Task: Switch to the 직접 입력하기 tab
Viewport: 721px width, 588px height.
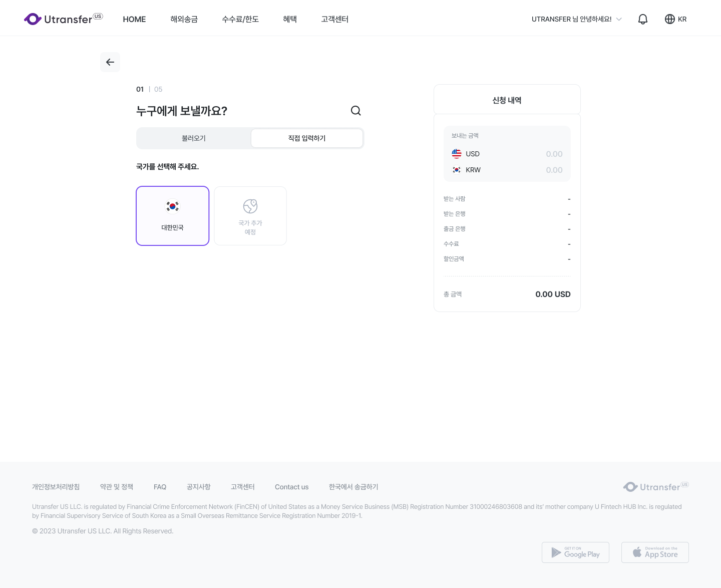Action: [x=307, y=138]
